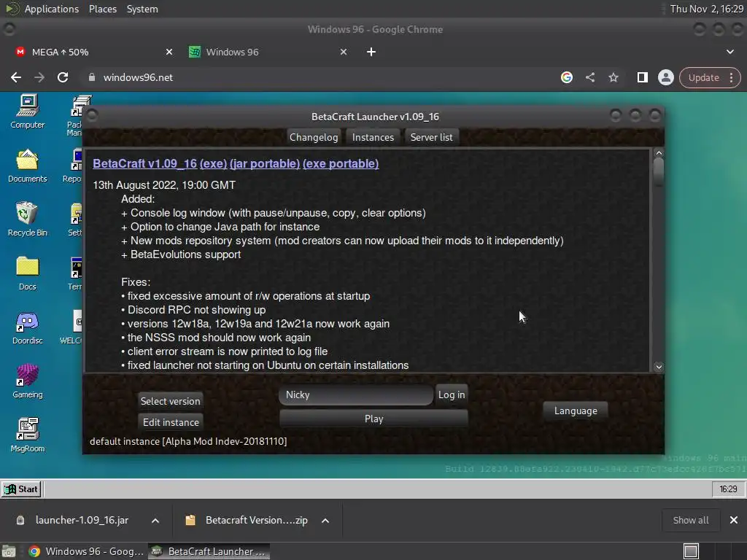Click the Select version button
Image resolution: width=747 pixels, height=560 pixels.
(170, 401)
